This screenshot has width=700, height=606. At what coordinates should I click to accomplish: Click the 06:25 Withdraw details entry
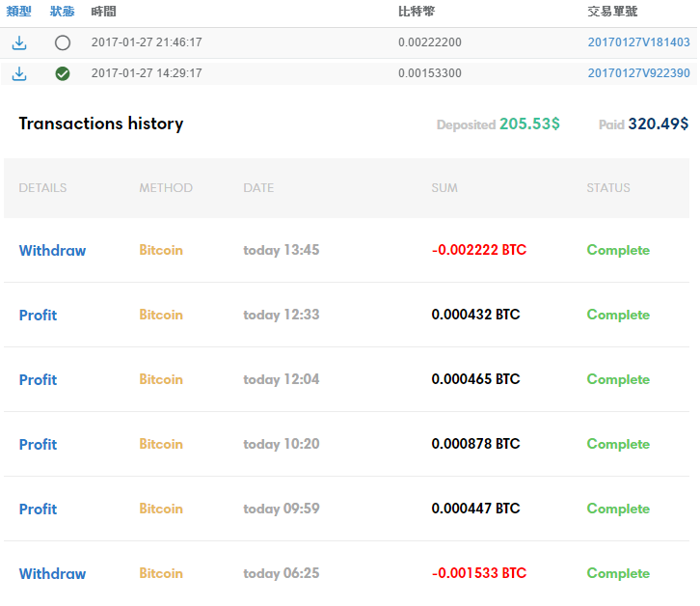click(52, 573)
